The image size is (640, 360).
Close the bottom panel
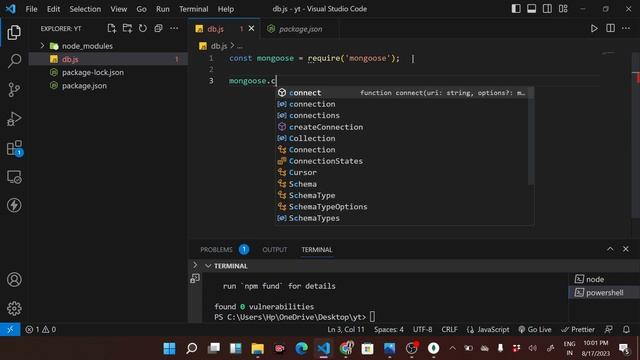click(626, 249)
